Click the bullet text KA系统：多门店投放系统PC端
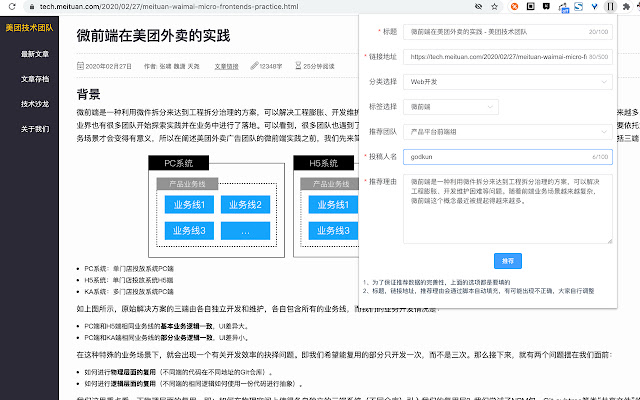640x400 pixels. tap(129, 291)
